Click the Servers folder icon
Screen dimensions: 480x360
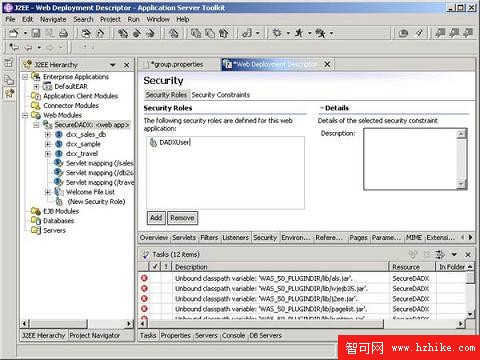(36, 230)
